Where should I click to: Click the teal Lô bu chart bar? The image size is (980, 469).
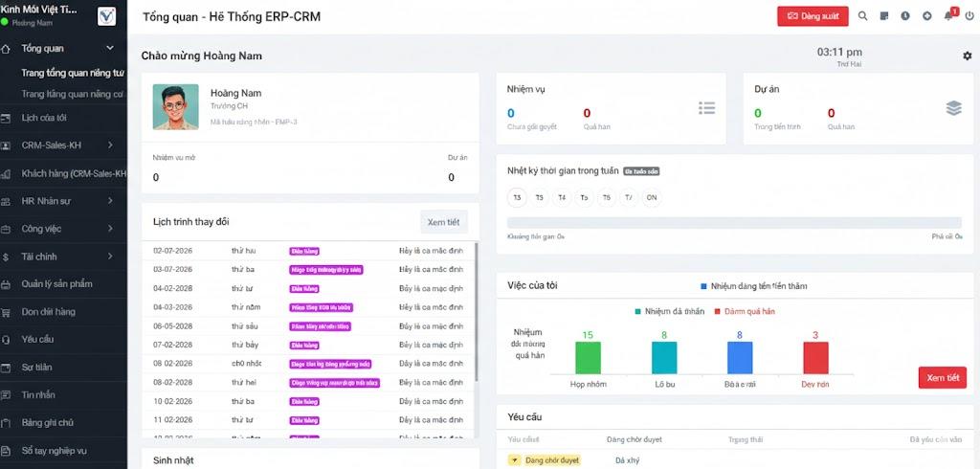coord(664,358)
